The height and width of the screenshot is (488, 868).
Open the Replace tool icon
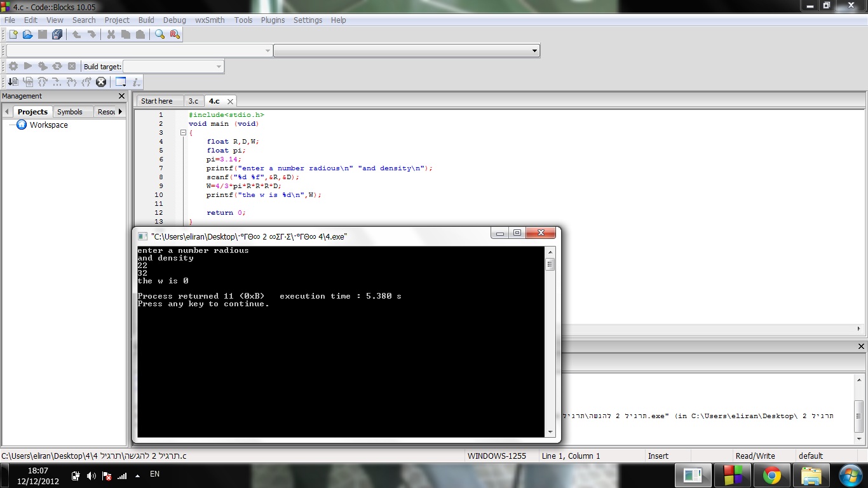tap(175, 35)
